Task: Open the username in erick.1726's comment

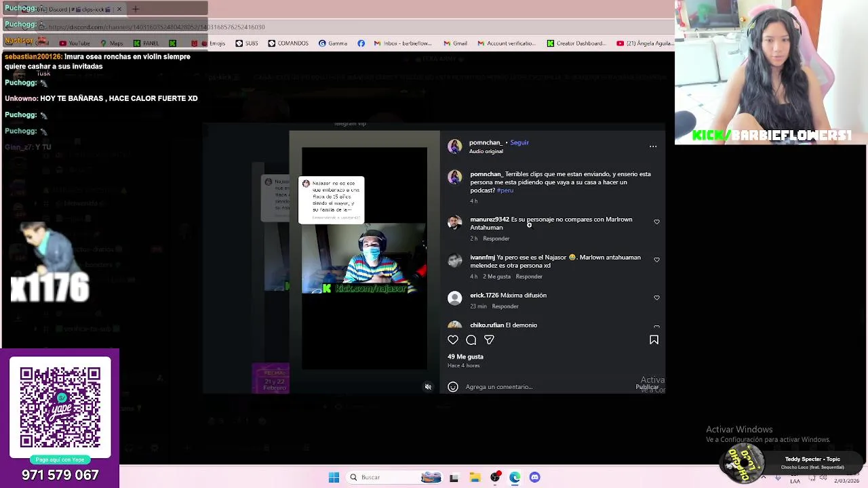Action: click(x=484, y=296)
